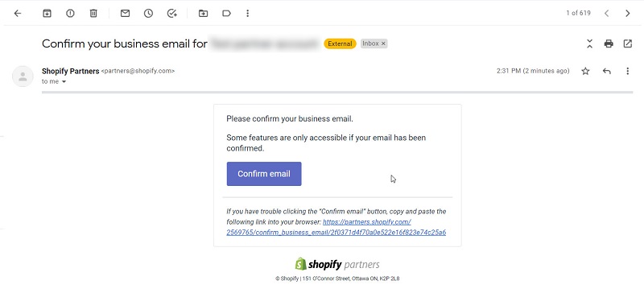Click the Confirm email button
Image resolution: width=644 pixels, height=293 pixels.
(x=264, y=174)
